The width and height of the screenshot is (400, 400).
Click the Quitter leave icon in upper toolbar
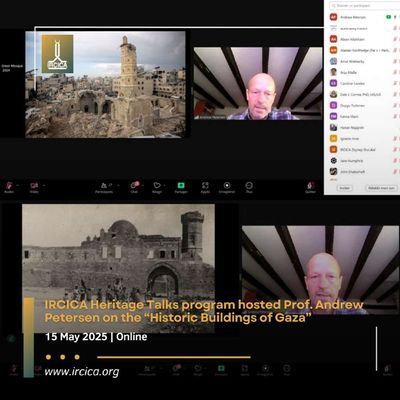click(x=311, y=185)
